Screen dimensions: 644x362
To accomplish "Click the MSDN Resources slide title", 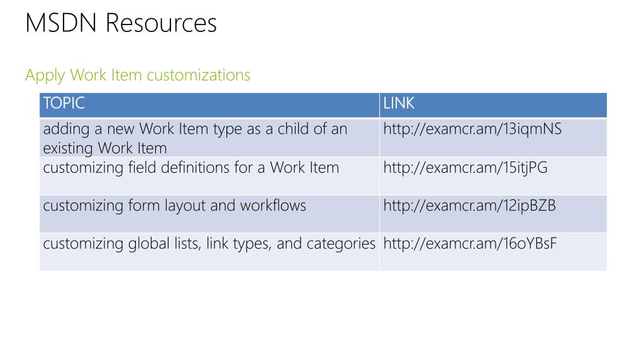I will [x=121, y=23].
